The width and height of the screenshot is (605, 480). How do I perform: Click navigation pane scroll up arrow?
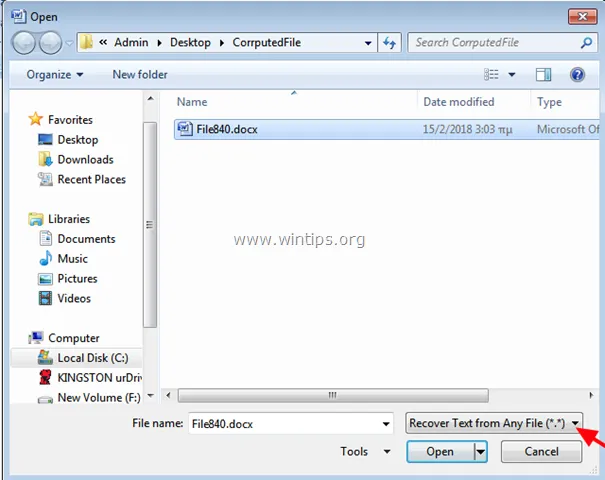click(x=150, y=99)
